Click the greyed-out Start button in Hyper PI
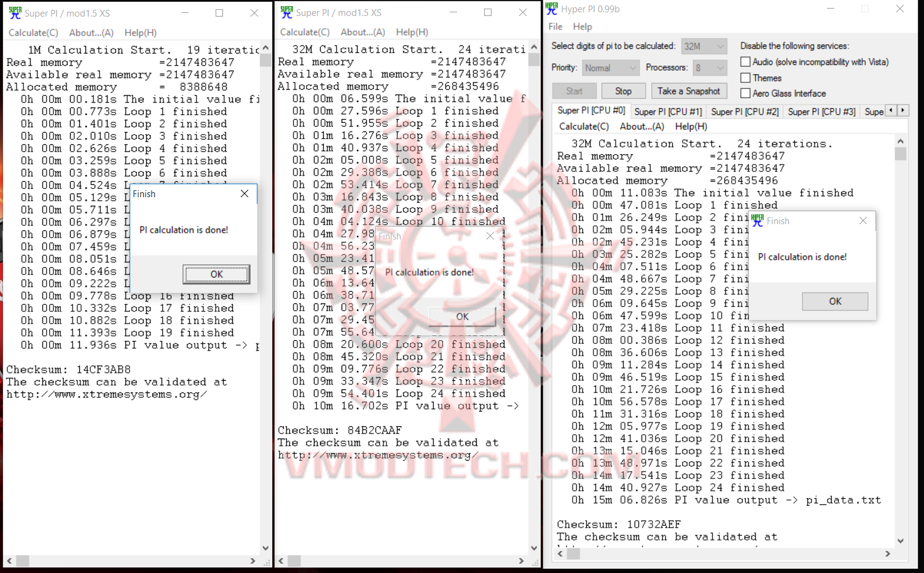The width and height of the screenshot is (924, 573). [574, 91]
